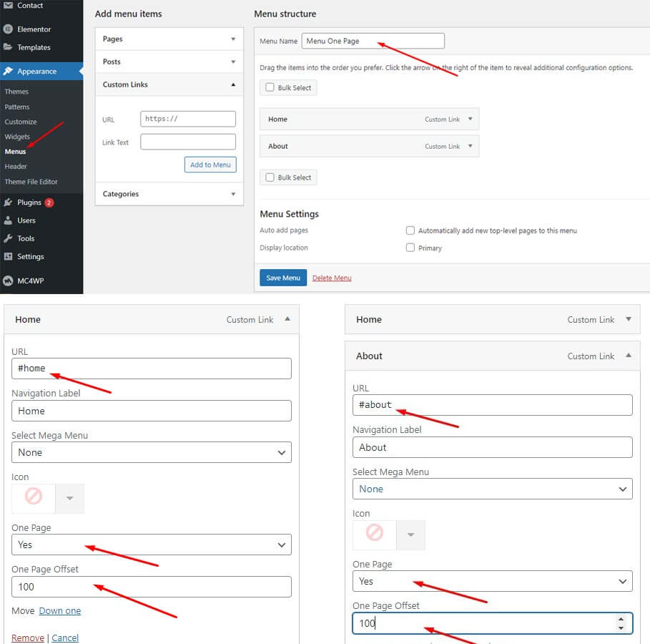650x644 pixels.
Task: Expand the Posts panel
Action: coord(233,62)
